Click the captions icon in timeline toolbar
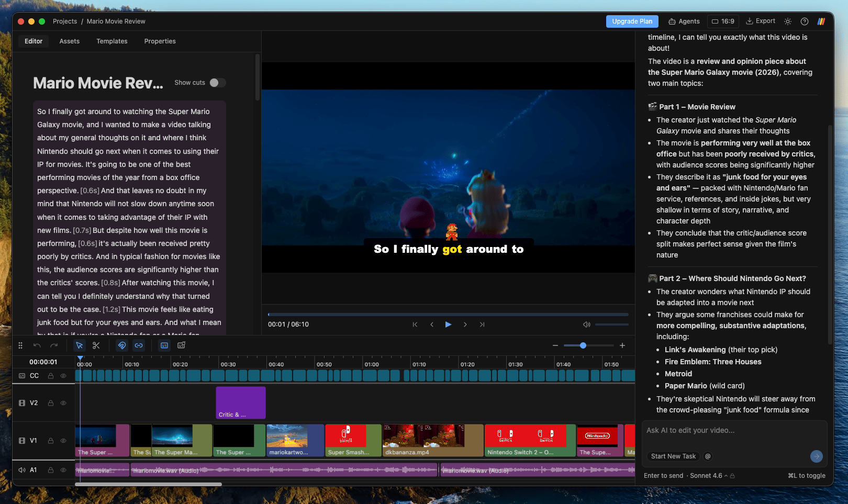 tap(164, 345)
